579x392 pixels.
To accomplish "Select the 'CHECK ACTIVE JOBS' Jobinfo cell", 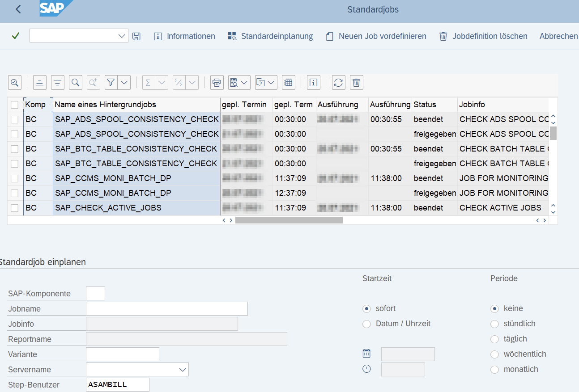I will tap(503, 208).
